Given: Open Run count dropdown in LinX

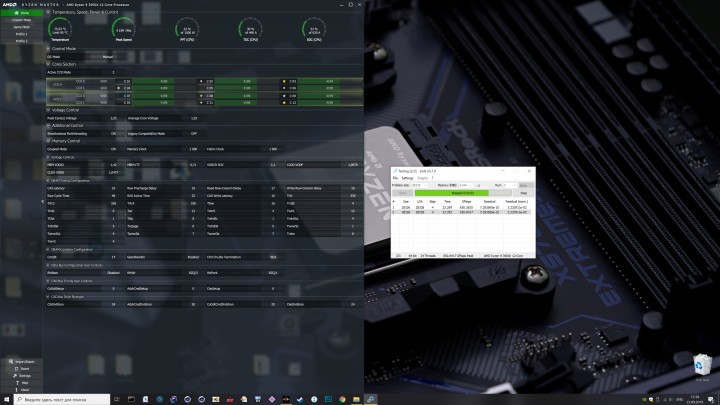Looking at the screenshot, I should pyautogui.click(x=510, y=185).
